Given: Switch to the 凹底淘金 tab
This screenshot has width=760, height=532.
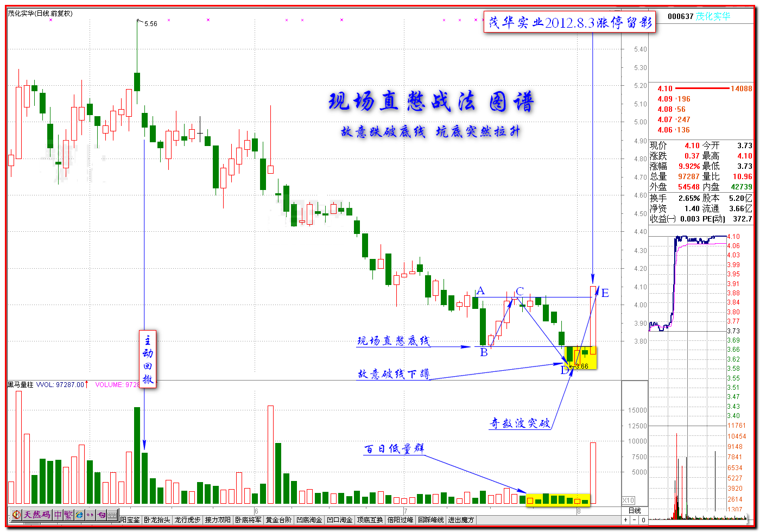Looking at the screenshot, I should [x=309, y=520].
